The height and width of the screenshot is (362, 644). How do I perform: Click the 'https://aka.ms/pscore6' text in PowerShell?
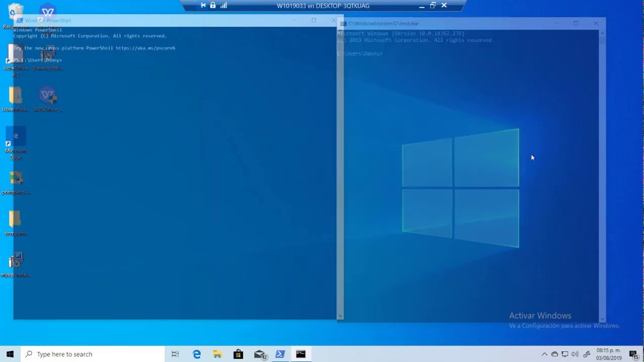click(145, 48)
